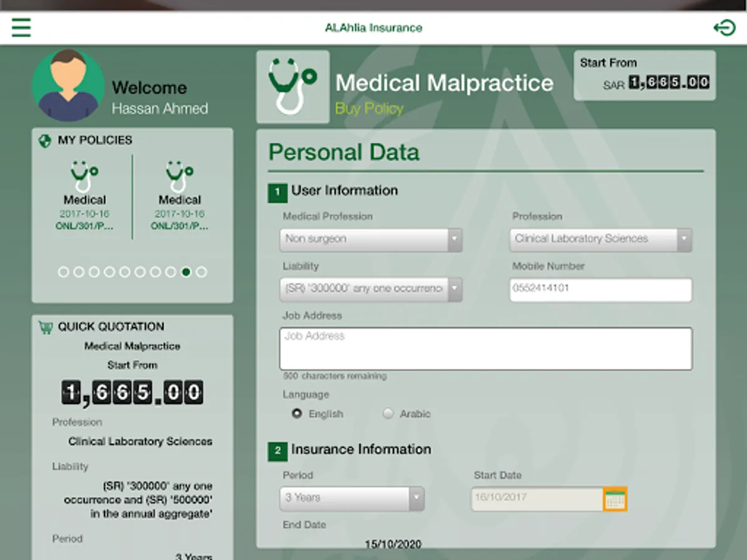Click the ALAhlia Insurance title

coord(374,28)
